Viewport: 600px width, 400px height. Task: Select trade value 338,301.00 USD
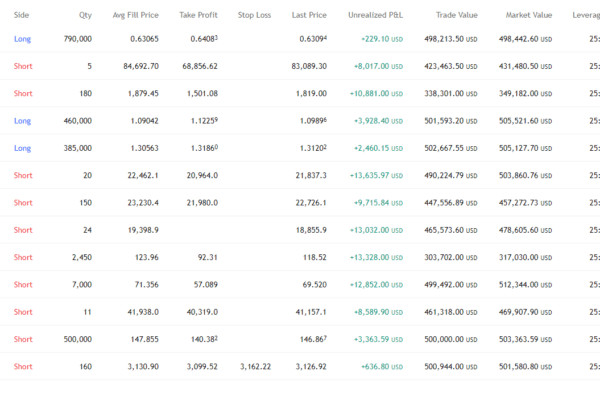(451, 93)
